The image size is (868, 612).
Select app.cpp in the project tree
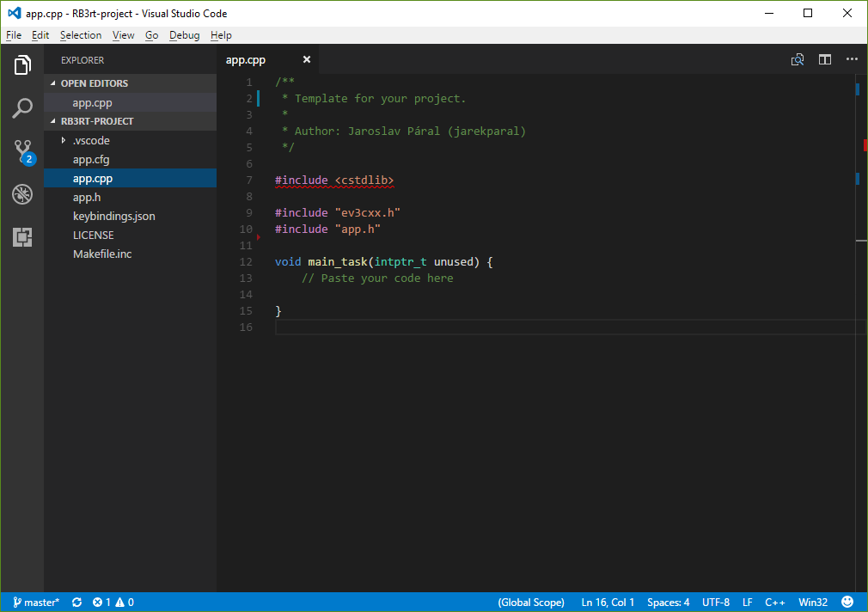pos(130,178)
